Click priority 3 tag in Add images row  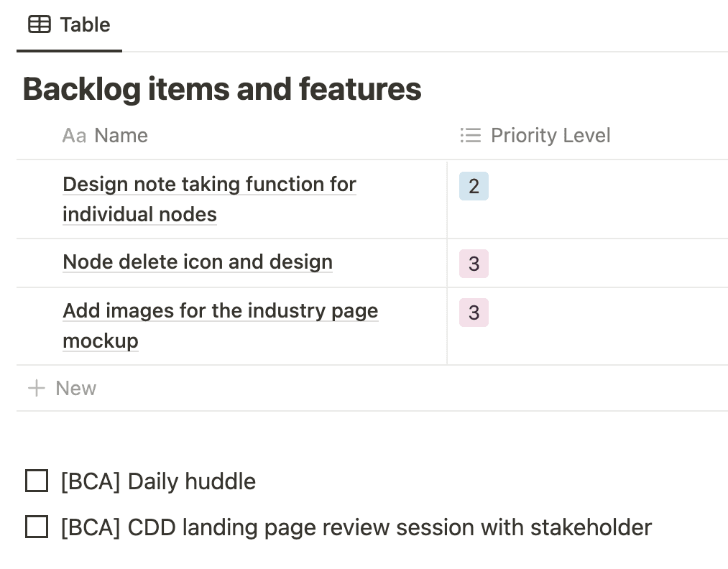click(x=474, y=313)
